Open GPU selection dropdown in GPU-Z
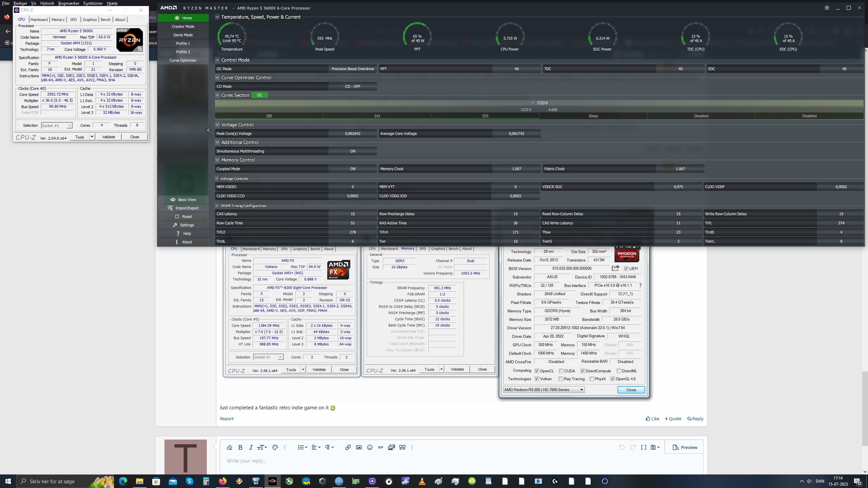 click(544, 390)
